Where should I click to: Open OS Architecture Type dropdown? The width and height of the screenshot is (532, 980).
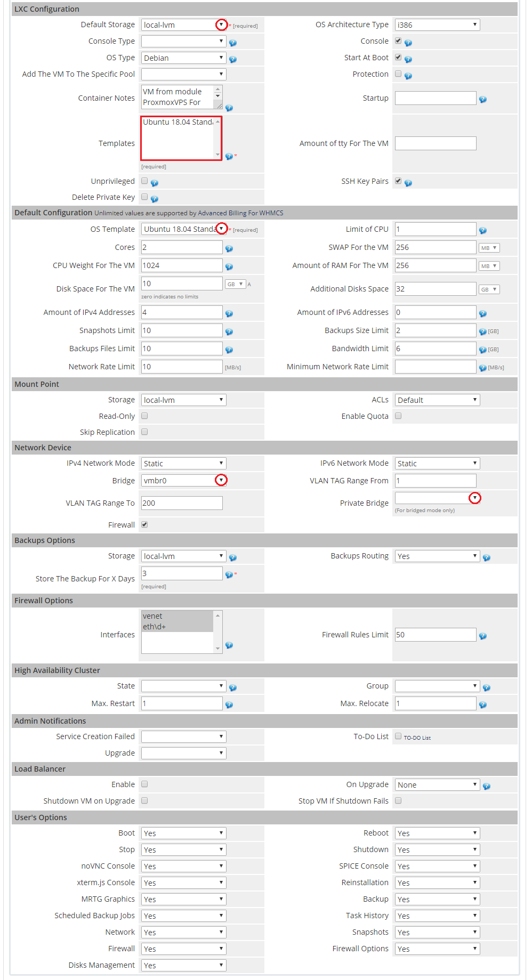tap(437, 25)
